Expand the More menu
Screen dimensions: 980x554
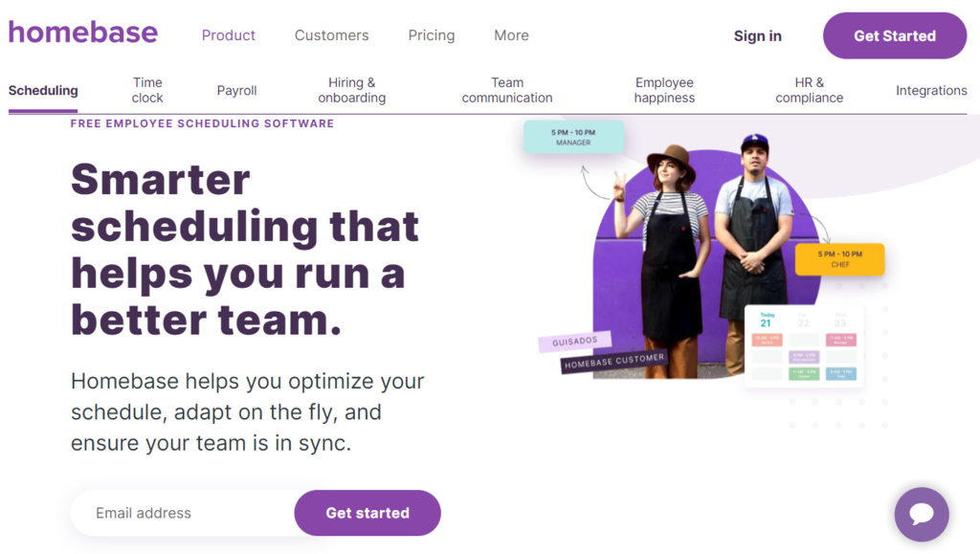pyautogui.click(x=511, y=35)
